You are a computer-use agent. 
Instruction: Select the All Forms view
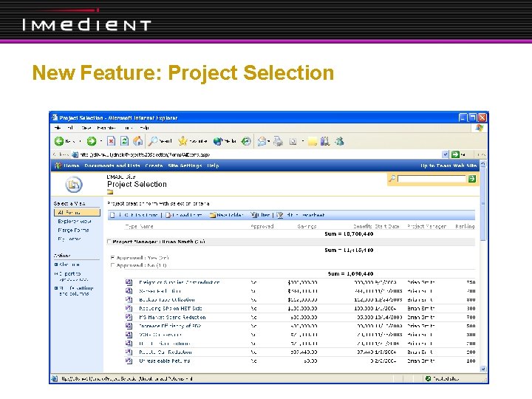pos(77,212)
